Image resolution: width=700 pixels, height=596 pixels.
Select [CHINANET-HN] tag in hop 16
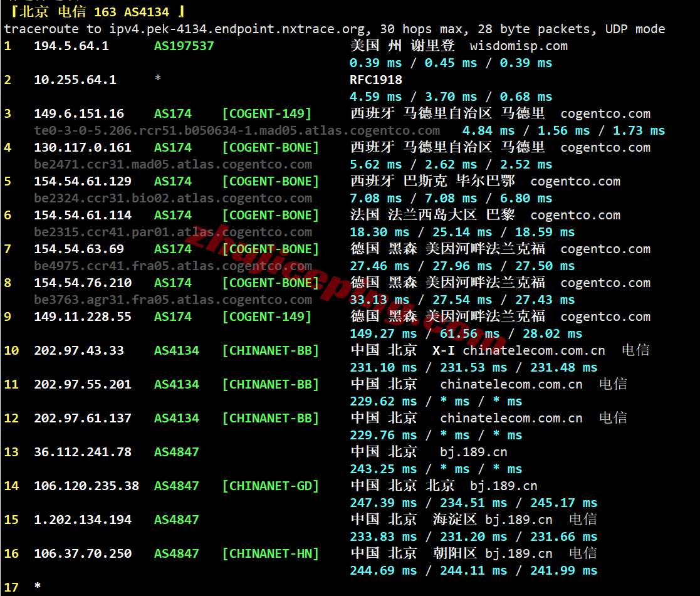point(271,554)
